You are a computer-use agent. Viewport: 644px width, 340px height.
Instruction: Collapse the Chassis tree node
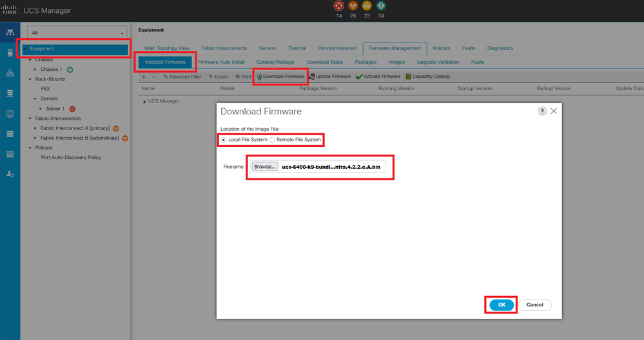pos(30,60)
